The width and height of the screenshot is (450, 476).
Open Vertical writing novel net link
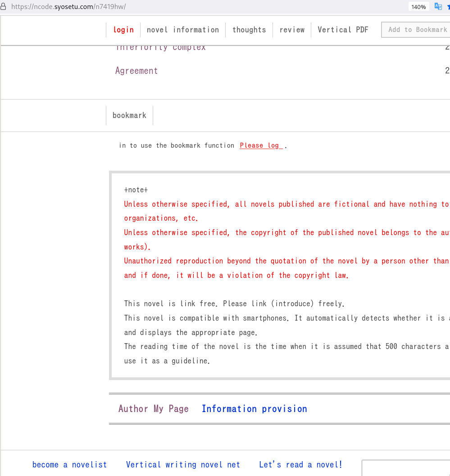point(183,465)
